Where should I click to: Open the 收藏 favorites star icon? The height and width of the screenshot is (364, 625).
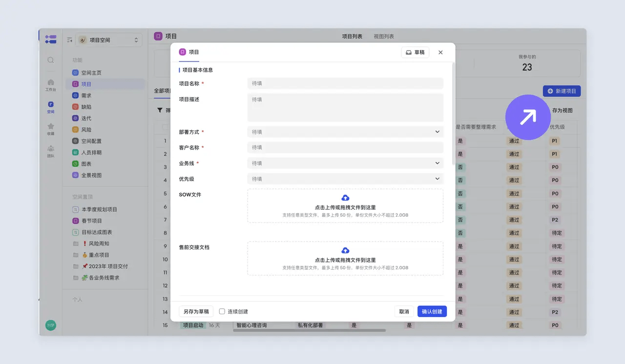click(51, 129)
